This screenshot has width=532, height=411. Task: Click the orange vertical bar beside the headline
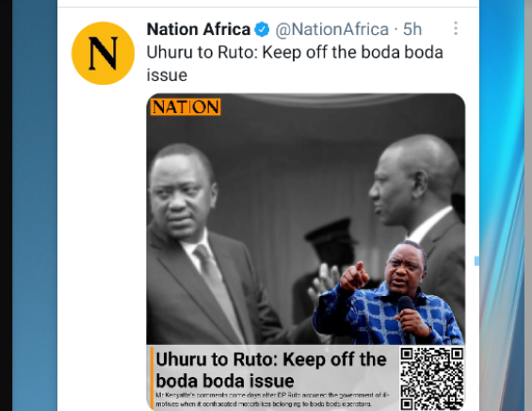tap(152, 378)
